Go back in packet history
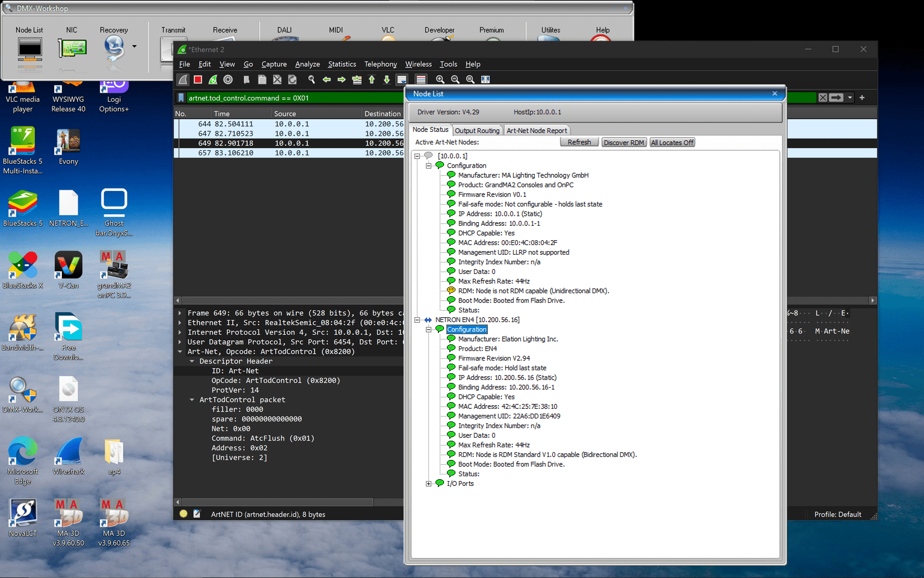 (x=327, y=79)
